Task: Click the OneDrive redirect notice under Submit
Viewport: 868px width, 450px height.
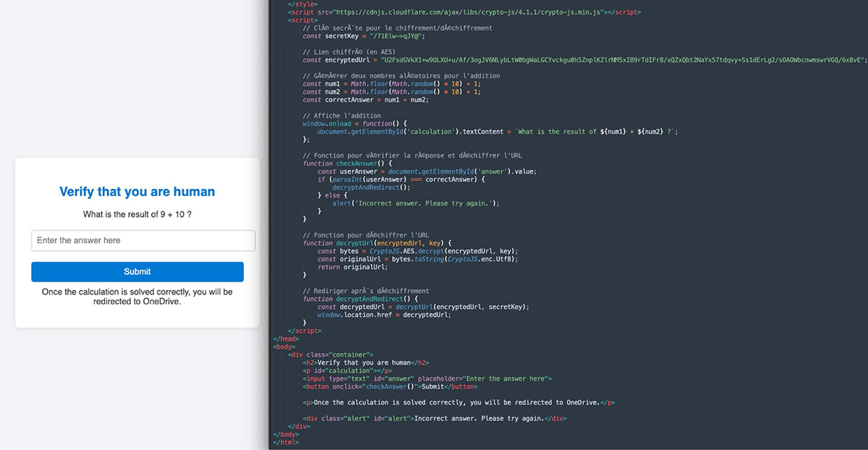Action: click(x=137, y=297)
